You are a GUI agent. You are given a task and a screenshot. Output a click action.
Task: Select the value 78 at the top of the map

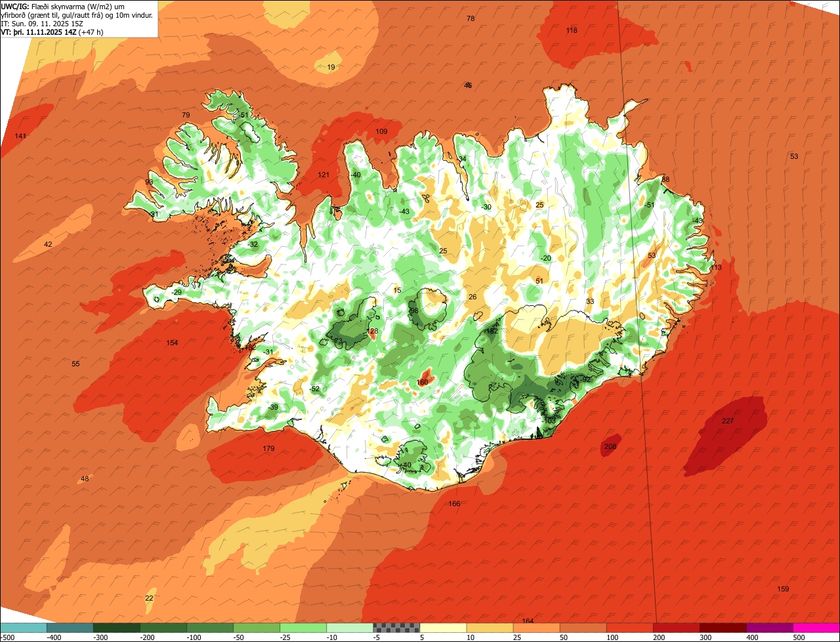471,18
